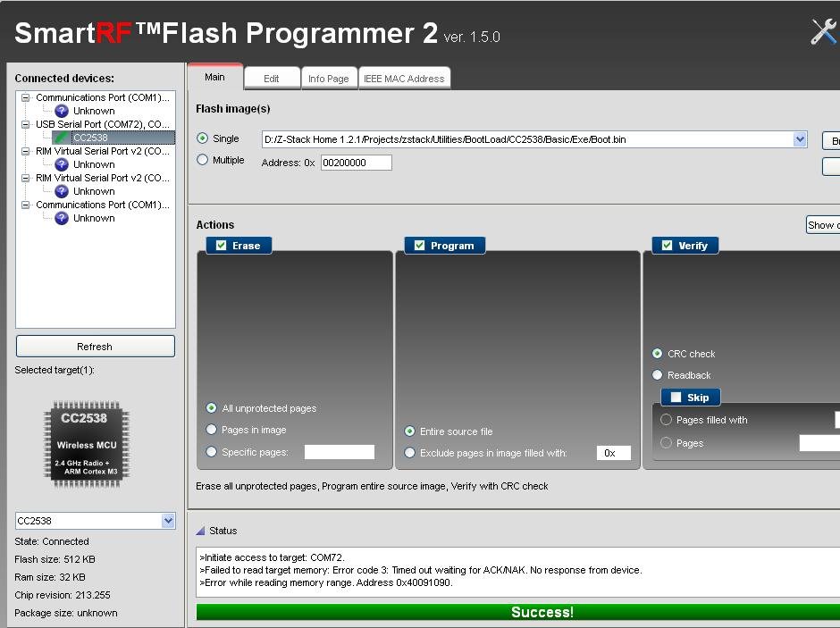Image resolution: width=840 pixels, height=628 pixels.
Task: Select CRC check verify option
Action: pyautogui.click(x=658, y=354)
